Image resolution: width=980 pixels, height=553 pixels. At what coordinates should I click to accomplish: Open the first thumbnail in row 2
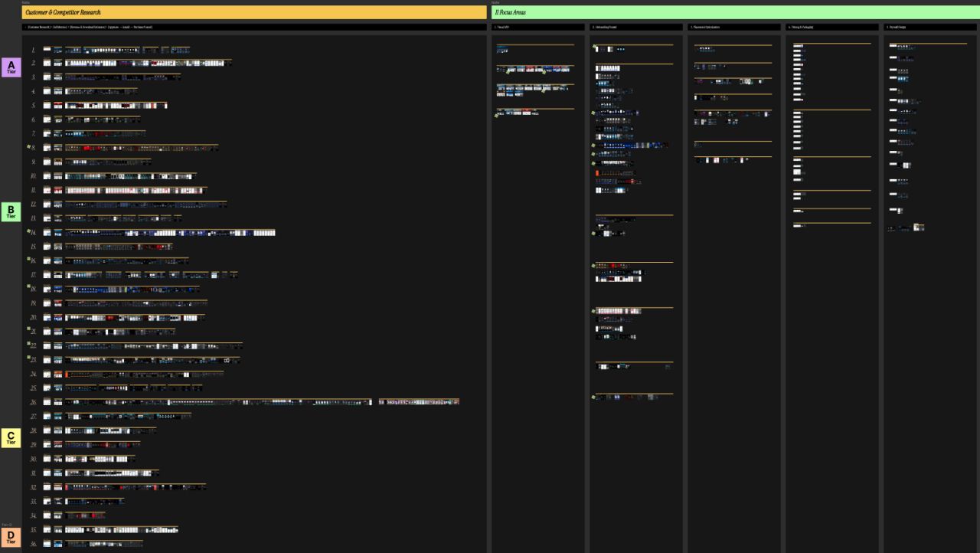tap(47, 64)
